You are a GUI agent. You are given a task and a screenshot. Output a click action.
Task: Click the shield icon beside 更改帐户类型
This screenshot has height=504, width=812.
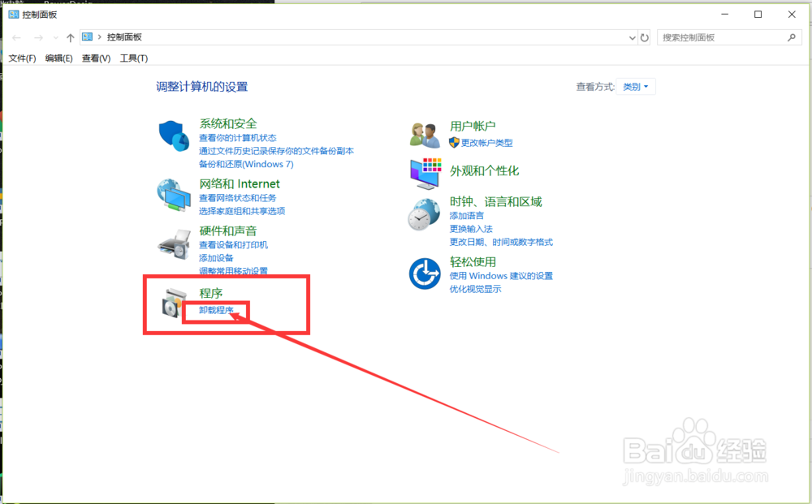[x=454, y=142]
